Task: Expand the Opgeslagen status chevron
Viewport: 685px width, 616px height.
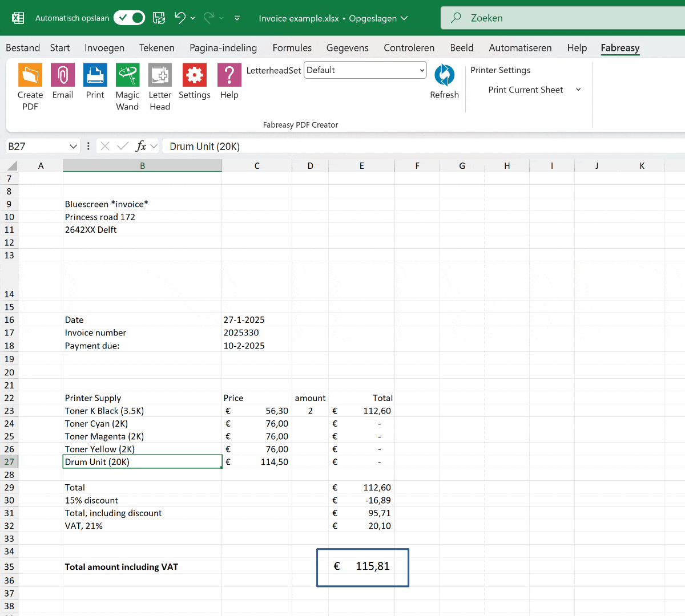Action: (x=405, y=18)
